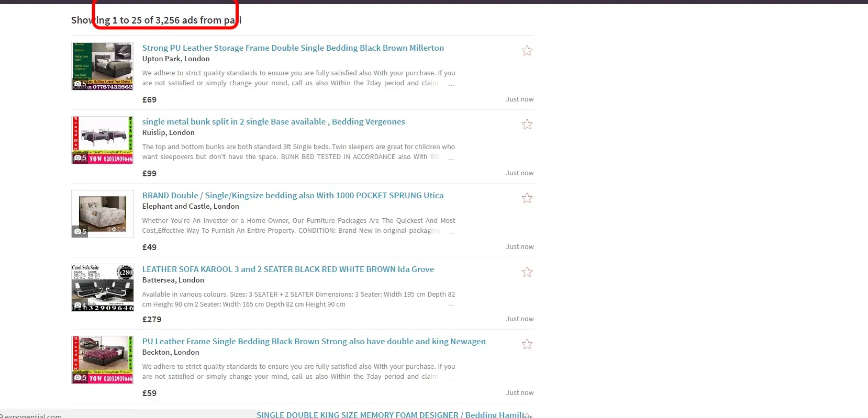Favourite the Strong PU Leather Storage Frame ad

[x=527, y=51]
